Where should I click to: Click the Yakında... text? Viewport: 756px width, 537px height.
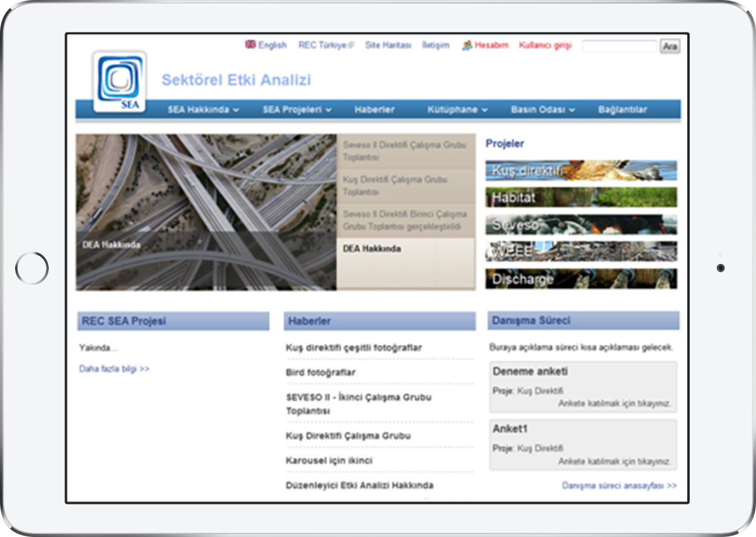[98, 348]
